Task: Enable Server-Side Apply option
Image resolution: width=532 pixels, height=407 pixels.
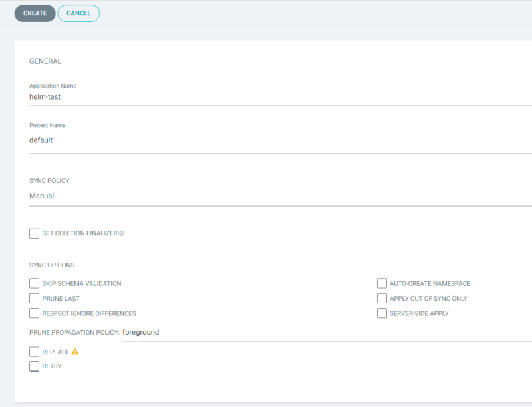Action: pos(382,313)
